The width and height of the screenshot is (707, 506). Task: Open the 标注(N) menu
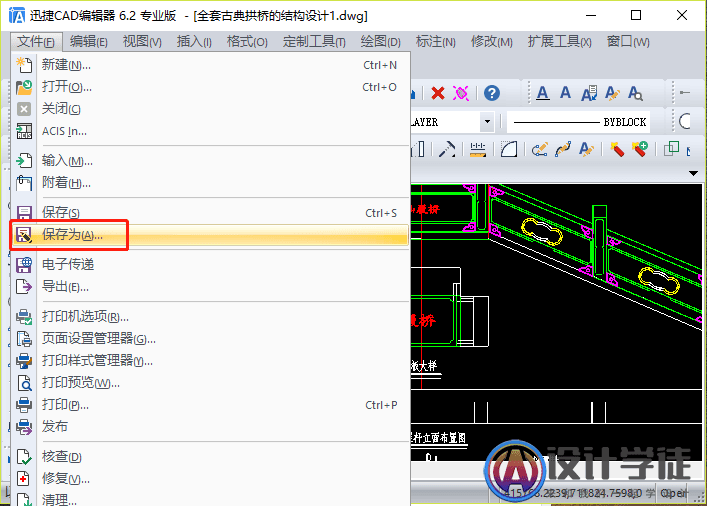pos(436,42)
